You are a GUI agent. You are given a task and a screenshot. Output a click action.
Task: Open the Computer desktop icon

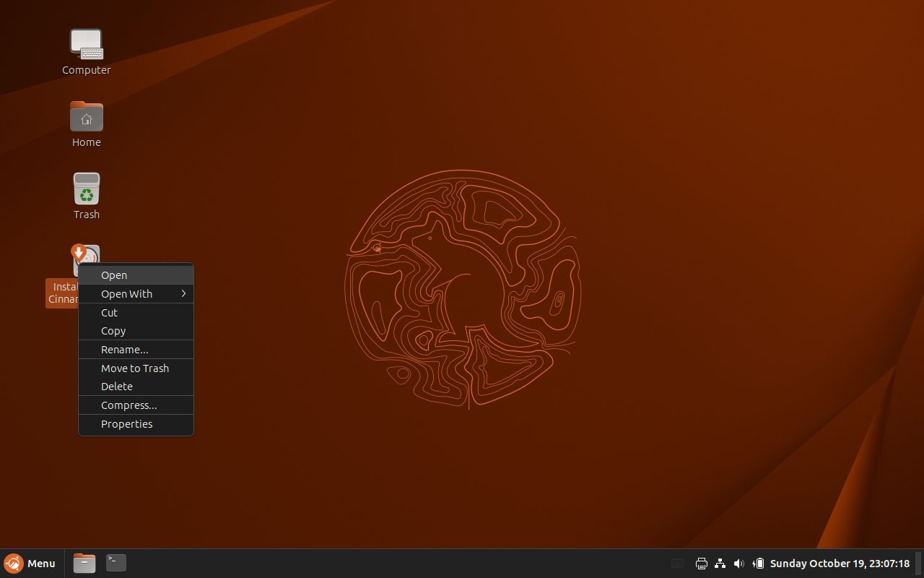pyautogui.click(x=86, y=45)
